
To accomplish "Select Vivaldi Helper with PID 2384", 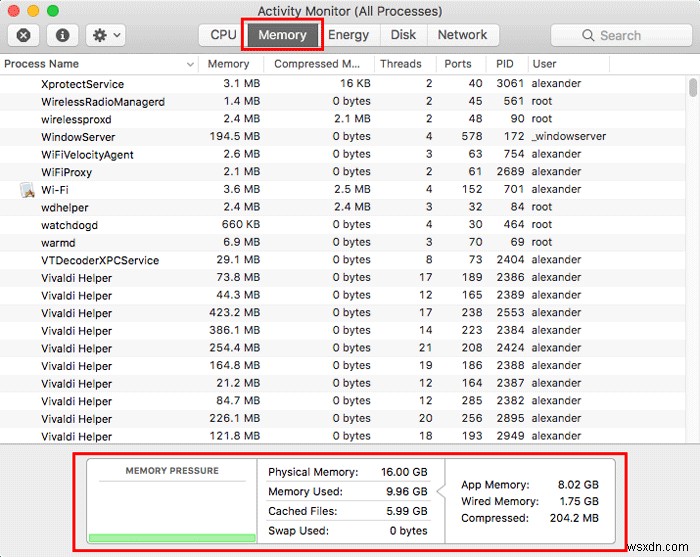I will click(343, 331).
